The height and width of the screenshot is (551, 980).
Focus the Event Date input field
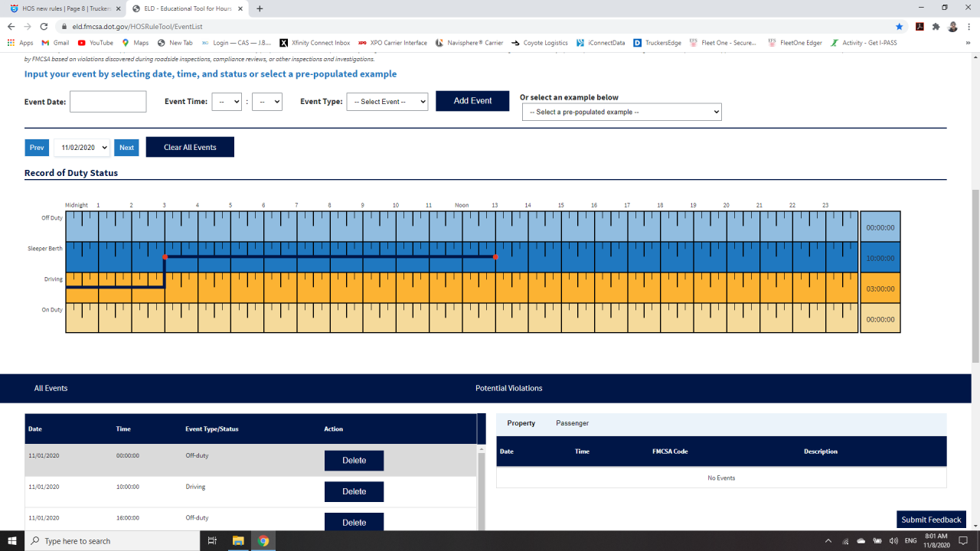tap(108, 102)
